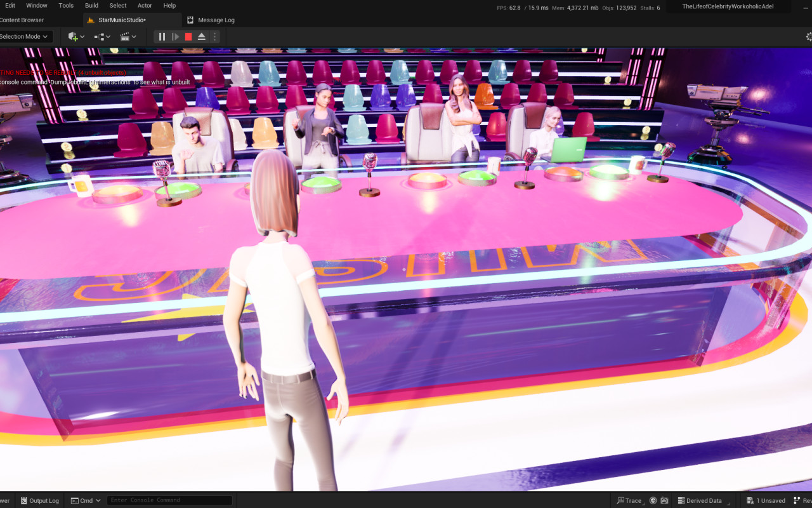
Task: Eject from the player controller
Action: (202, 37)
